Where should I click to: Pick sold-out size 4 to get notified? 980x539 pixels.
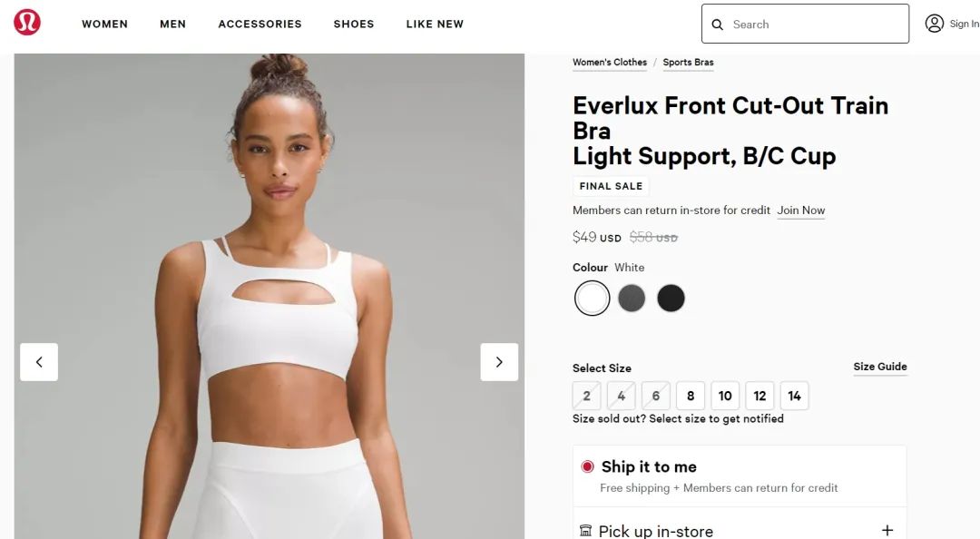point(622,396)
